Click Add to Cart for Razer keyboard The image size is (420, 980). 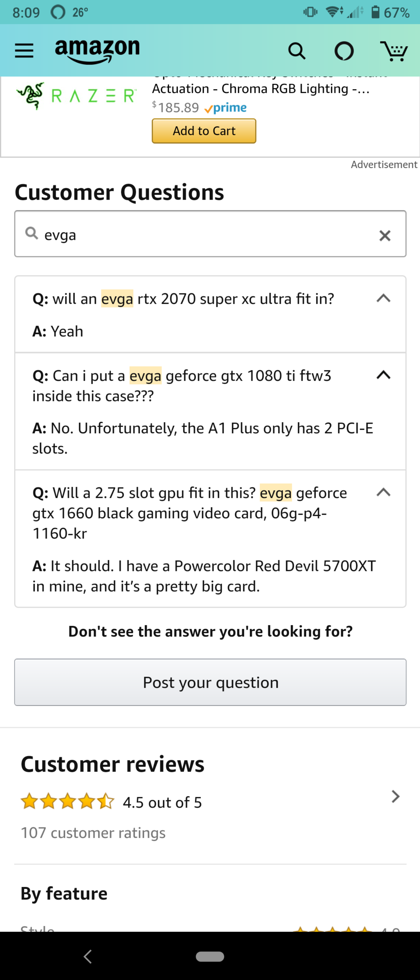(x=204, y=131)
